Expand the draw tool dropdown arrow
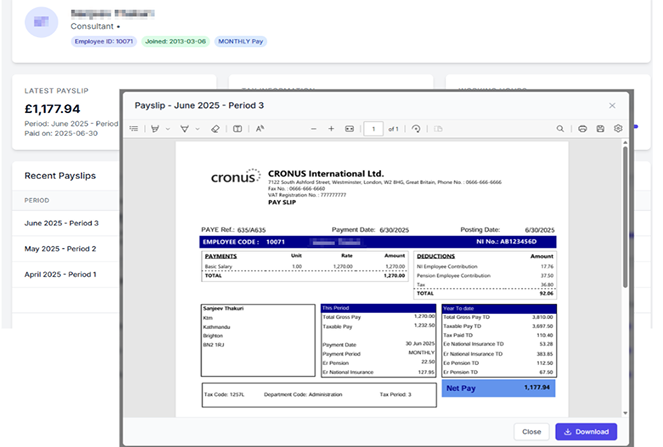663x447 pixels. (197, 129)
